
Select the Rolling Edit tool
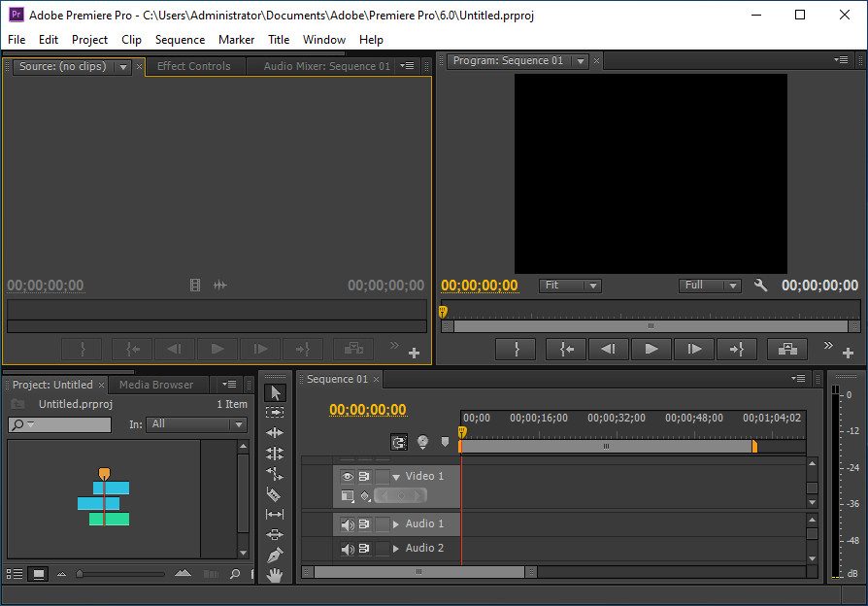click(x=275, y=454)
